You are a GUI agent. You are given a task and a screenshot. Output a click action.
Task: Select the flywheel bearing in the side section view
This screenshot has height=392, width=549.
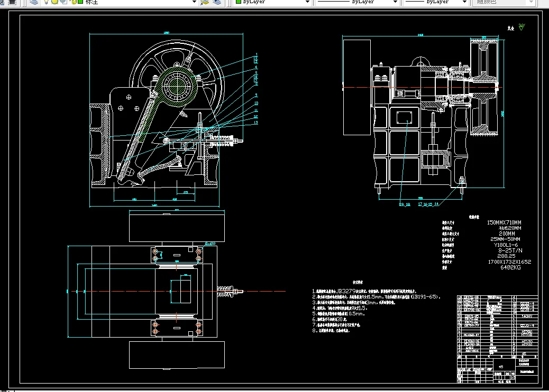tap(178, 86)
